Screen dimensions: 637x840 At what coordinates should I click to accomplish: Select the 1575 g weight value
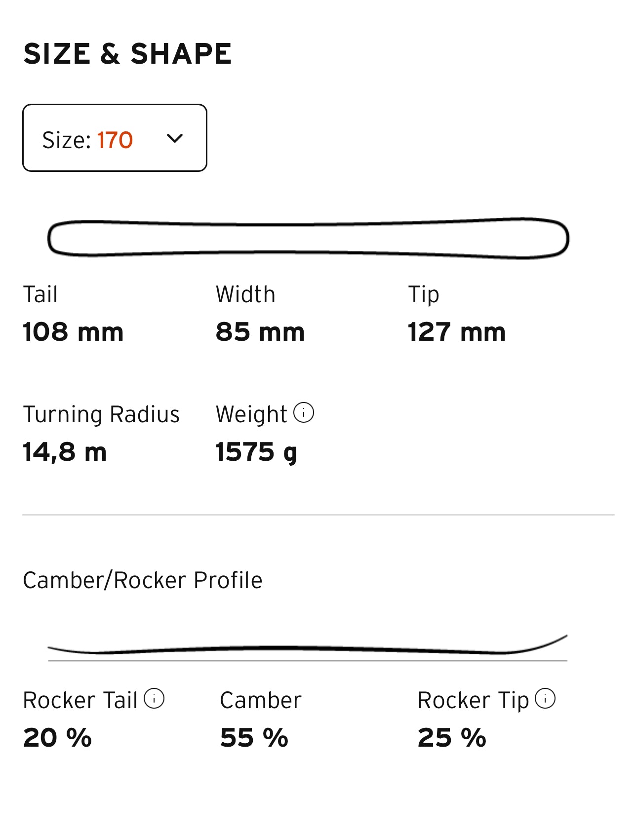(256, 452)
